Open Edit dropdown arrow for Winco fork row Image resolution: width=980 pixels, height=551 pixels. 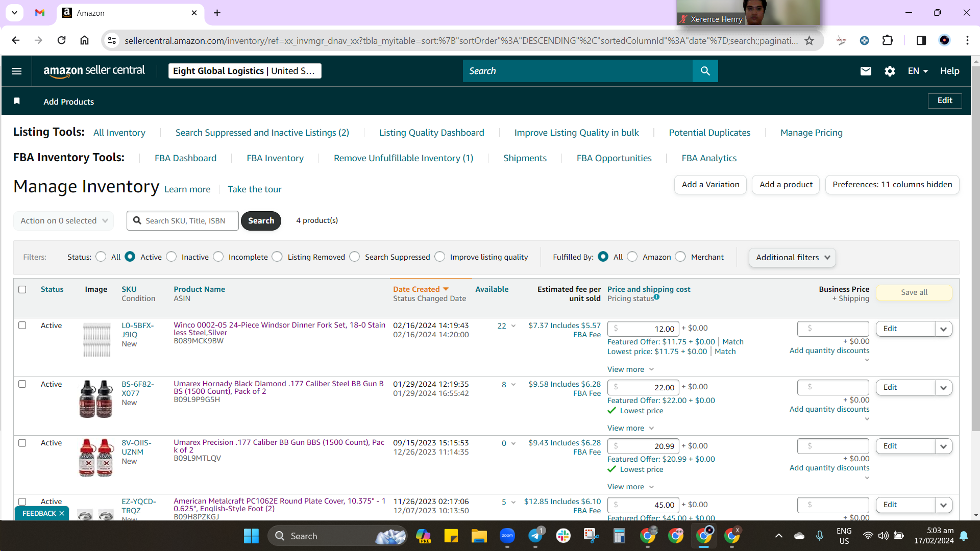(x=944, y=329)
